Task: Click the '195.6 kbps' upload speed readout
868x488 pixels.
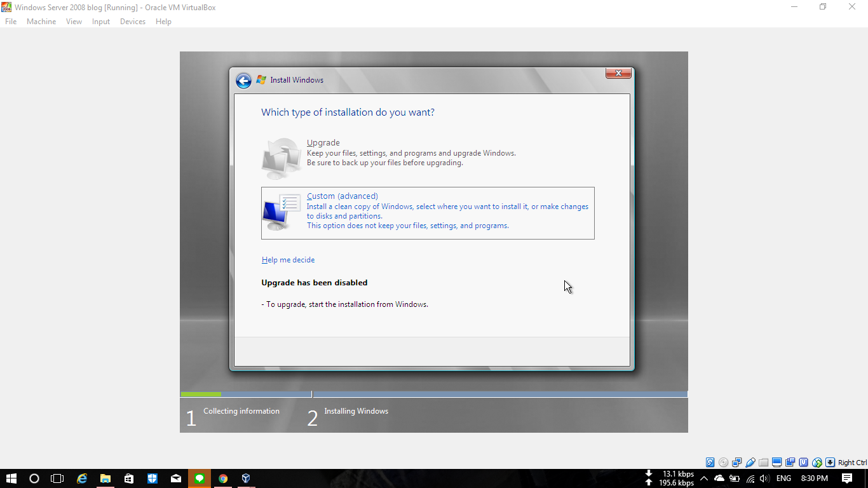Action: click(676, 484)
